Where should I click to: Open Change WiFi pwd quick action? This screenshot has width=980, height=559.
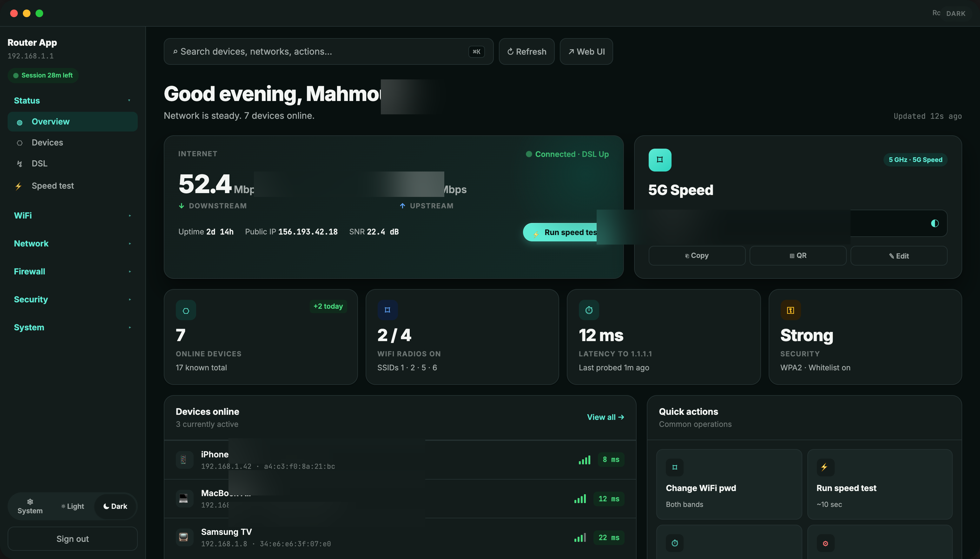coord(729,484)
